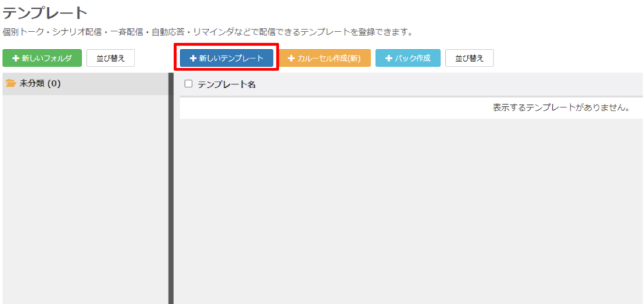This screenshot has width=644, height=304.
Task: Select the 未分類 (0) folder
Action: pyautogui.click(x=86, y=84)
